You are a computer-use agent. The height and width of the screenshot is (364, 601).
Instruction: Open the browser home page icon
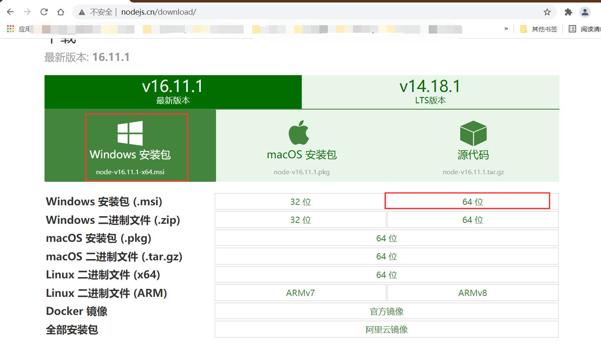(x=61, y=12)
